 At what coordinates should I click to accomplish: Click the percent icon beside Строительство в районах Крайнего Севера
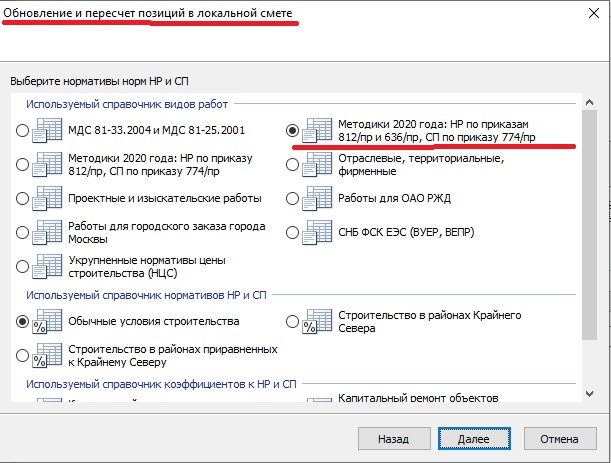pos(318,322)
